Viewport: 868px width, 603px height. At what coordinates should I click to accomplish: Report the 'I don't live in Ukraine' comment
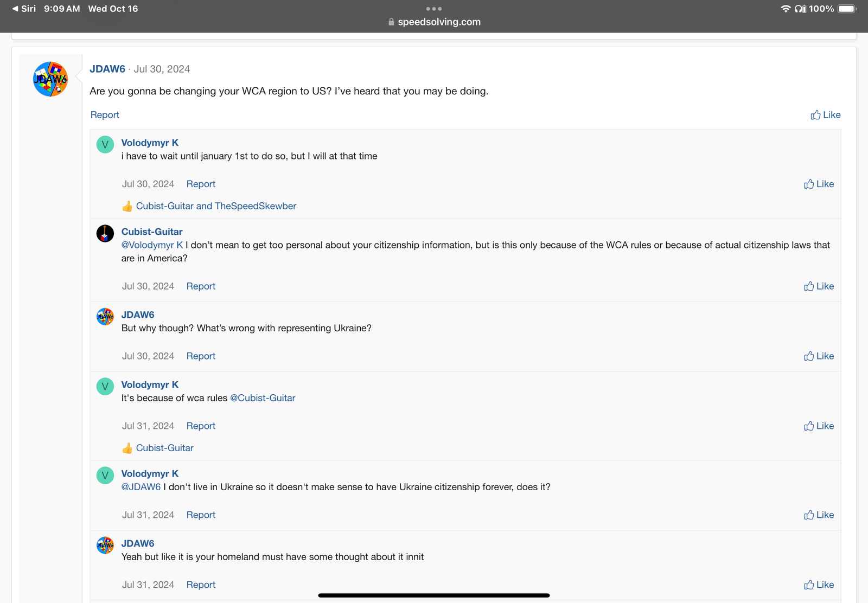201,515
